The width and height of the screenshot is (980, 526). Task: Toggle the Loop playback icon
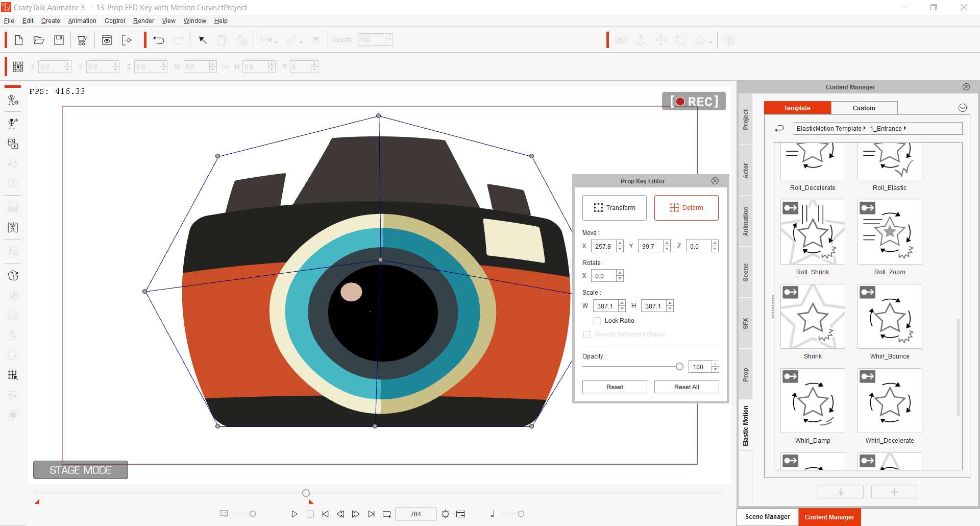[x=387, y=514]
